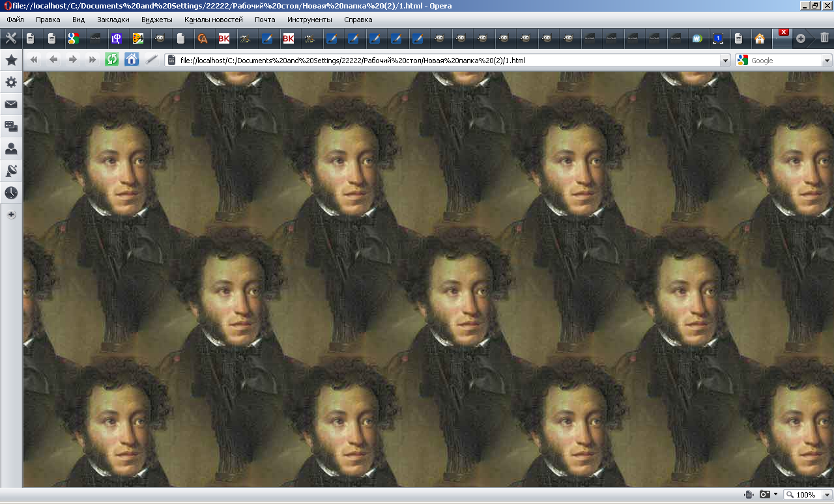Click into the address bar URL
834x504 pixels.
click(x=450, y=61)
